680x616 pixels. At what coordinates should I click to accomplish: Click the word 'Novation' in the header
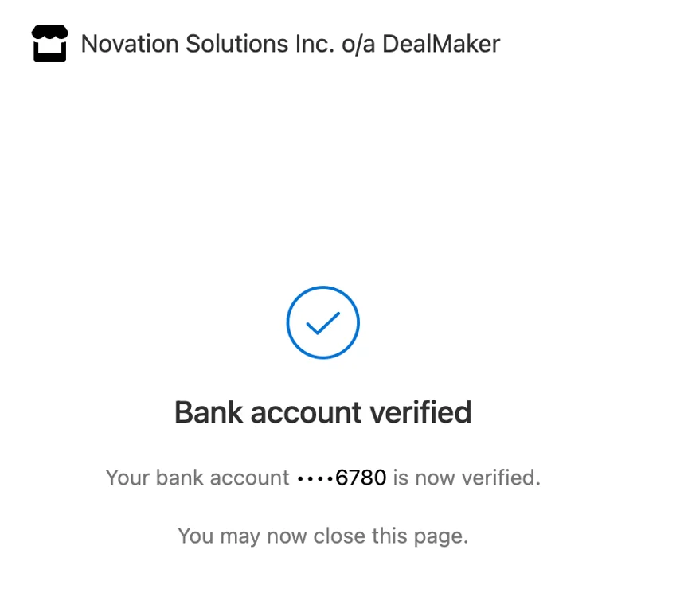point(130,44)
